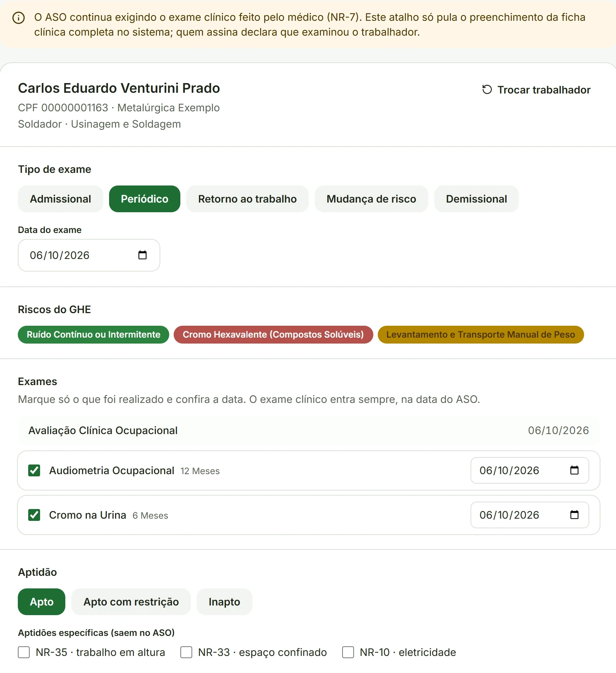Select Demissional exam type
The height and width of the screenshot is (673, 616).
pos(476,199)
